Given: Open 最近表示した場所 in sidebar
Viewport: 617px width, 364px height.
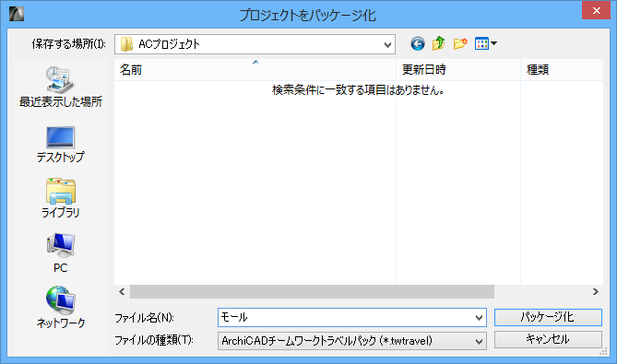Looking at the screenshot, I should (61, 88).
